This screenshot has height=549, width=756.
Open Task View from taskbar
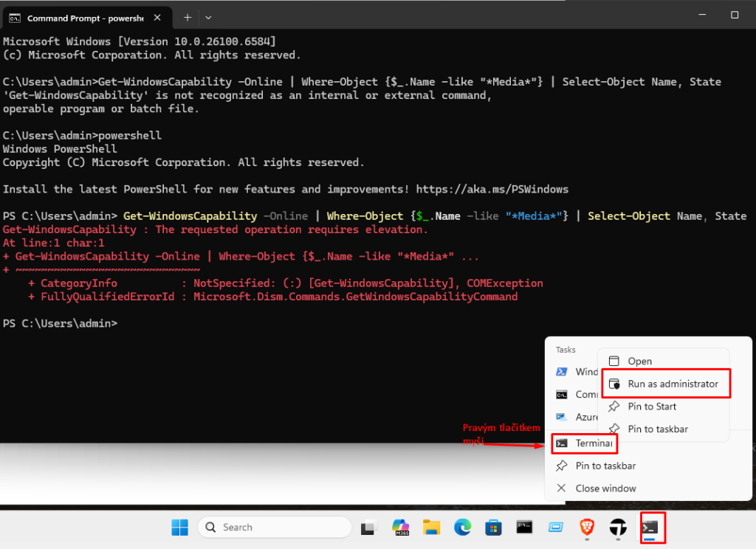369,528
